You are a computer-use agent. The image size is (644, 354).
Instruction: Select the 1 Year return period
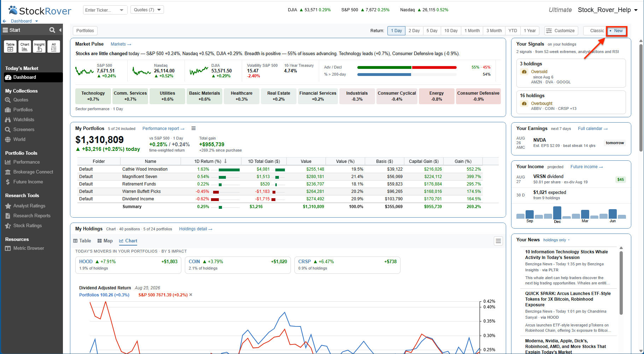529,31
